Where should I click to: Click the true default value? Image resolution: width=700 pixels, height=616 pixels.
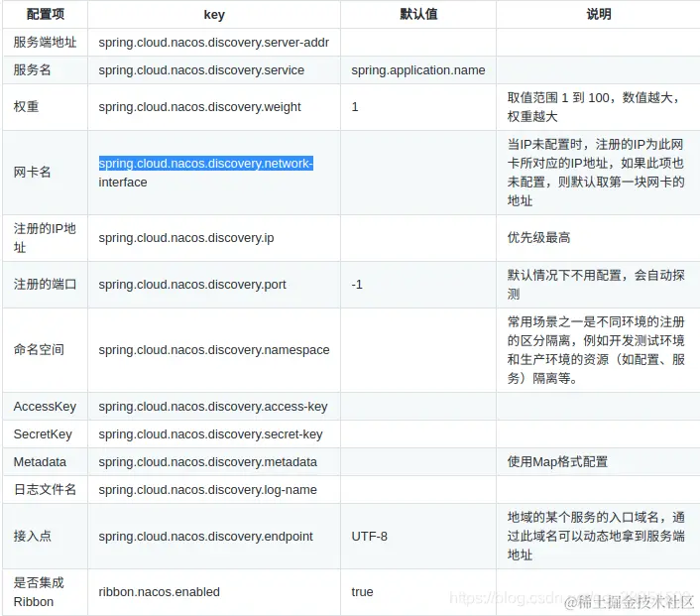pyautogui.click(x=362, y=592)
